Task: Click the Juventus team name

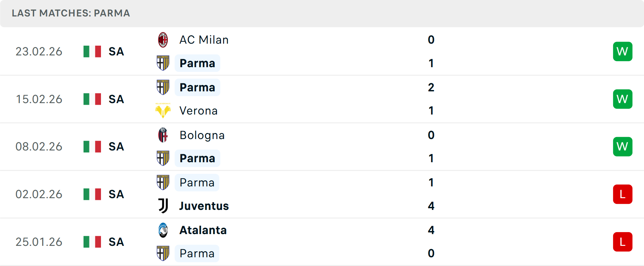Action: [204, 206]
